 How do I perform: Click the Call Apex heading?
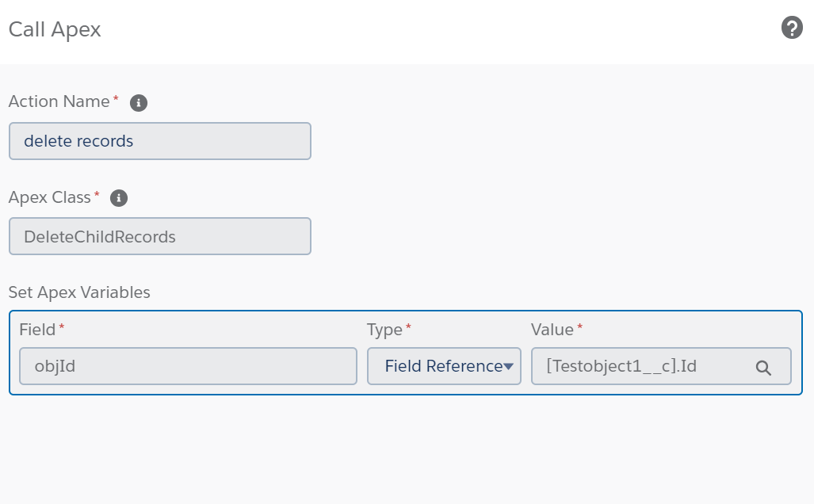pos(54,29)
